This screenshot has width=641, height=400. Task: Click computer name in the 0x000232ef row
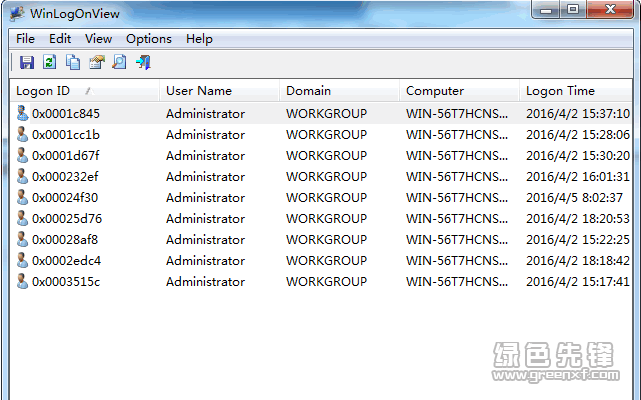pos(457,176)
